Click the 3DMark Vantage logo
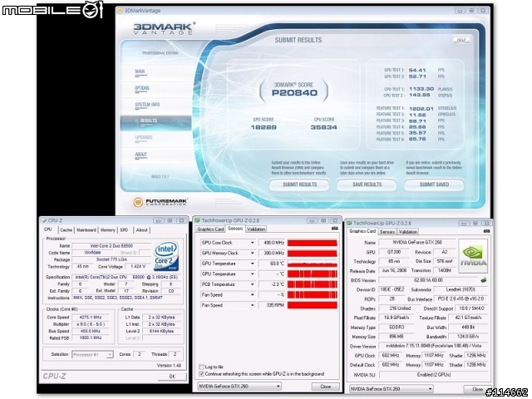 [165, 28]
